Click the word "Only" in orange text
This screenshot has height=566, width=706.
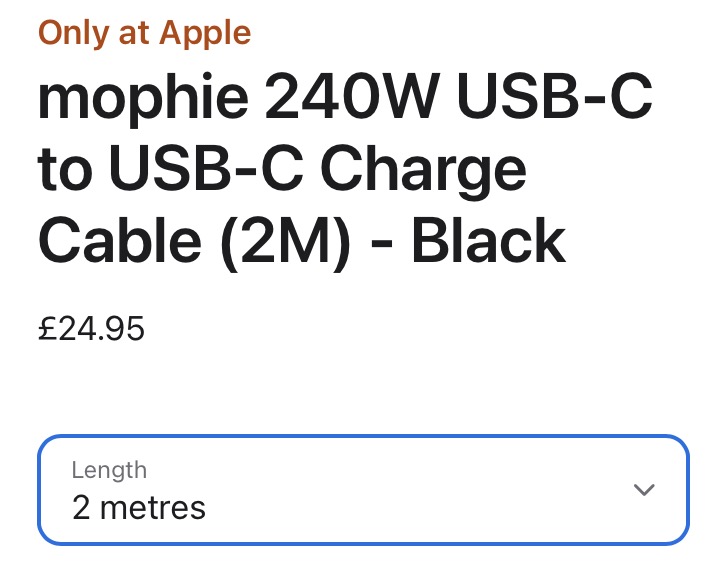[73, 33]
